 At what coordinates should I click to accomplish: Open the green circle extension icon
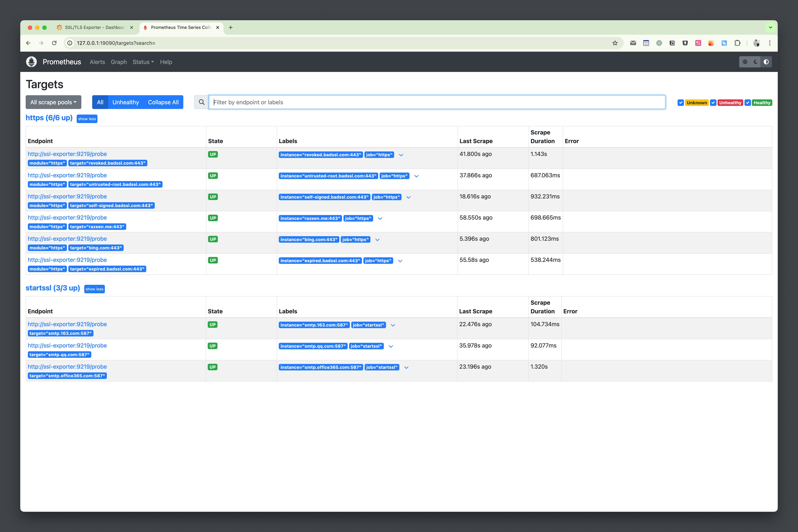[659, 43]
